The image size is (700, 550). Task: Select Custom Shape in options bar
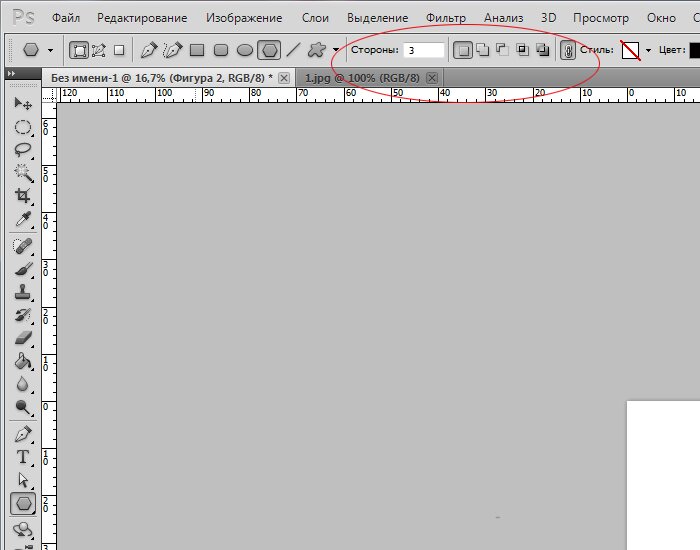point(317,50)
